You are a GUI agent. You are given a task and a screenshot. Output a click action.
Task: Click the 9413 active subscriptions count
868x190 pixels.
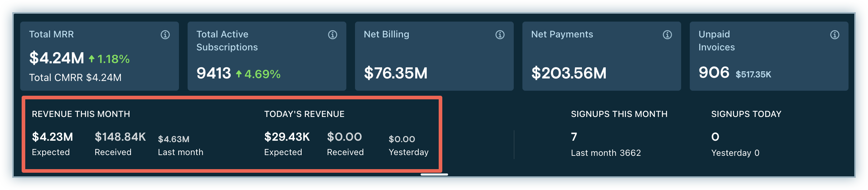(x=214, y=73)
